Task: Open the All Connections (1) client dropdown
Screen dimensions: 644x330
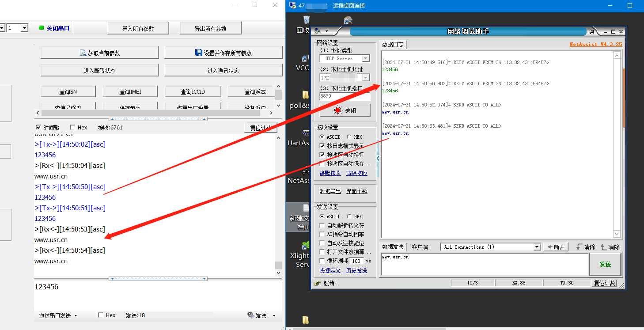Action: tap(537, 247)
